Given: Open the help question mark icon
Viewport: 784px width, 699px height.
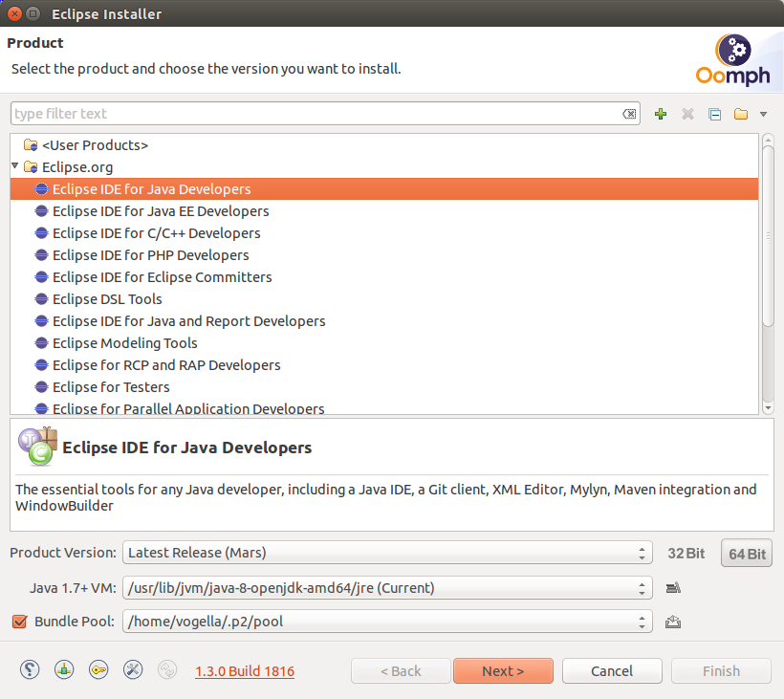Looking at the screenshot, I should tap(30, 669).
